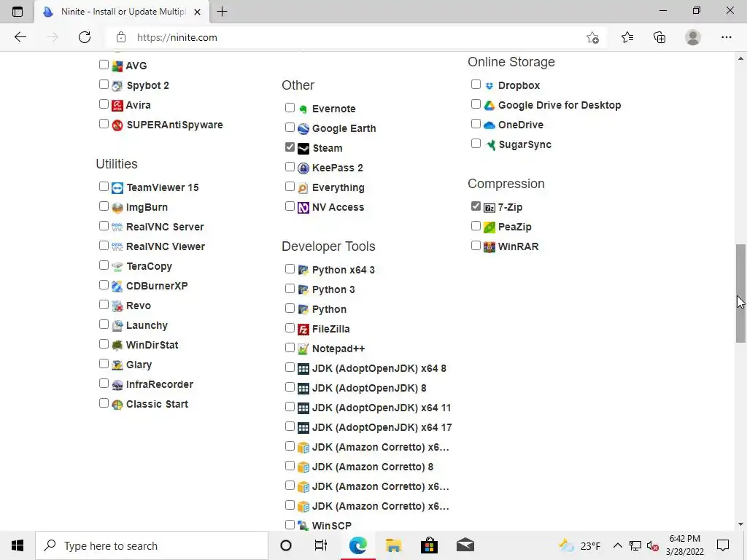The image size is (747, 560).
Task: Check the WinSCP checkbox
Action: [x=290, y=525]
